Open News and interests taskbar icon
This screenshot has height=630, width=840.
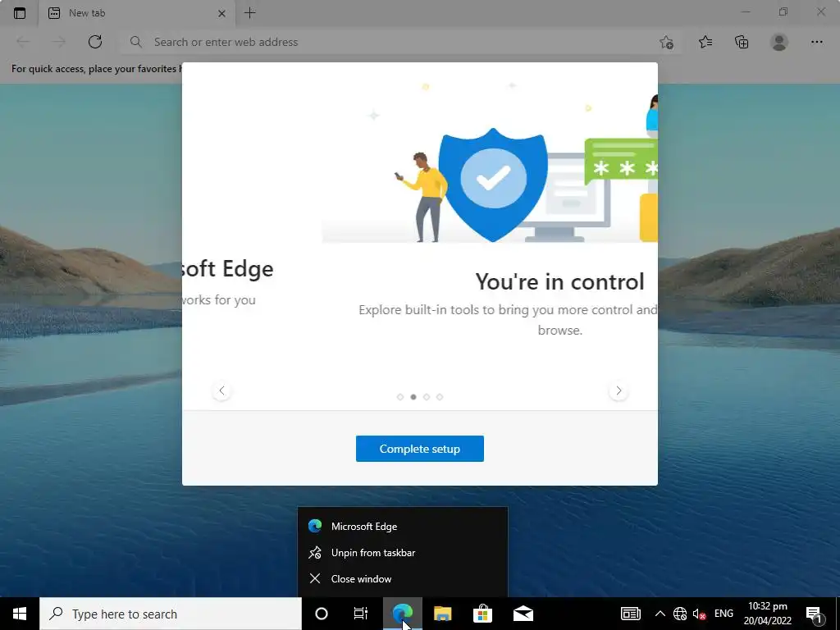click(x=631, y=614)
